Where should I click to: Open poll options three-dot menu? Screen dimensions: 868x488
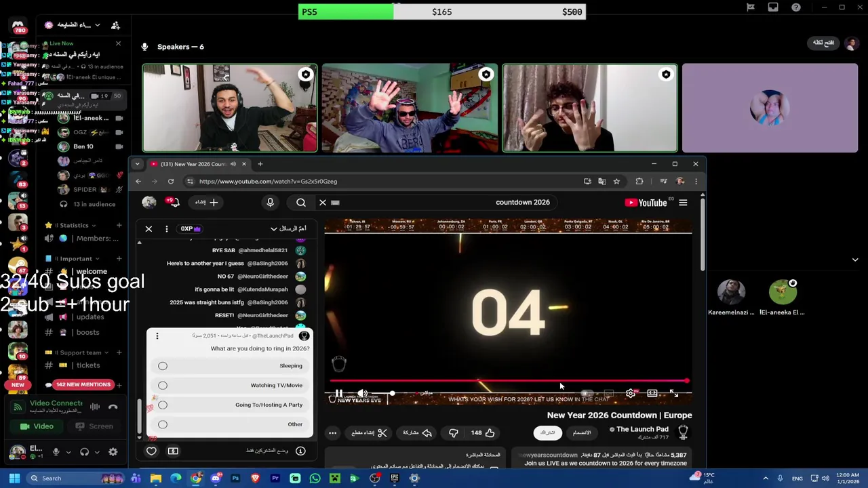157,336
